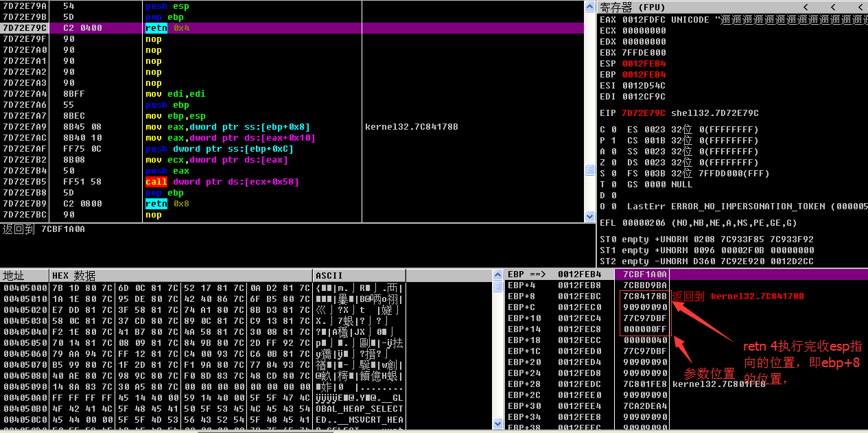Select the EIP register value 7D72E79C
This screenshot has height=433, width=868.
point(644,113)
